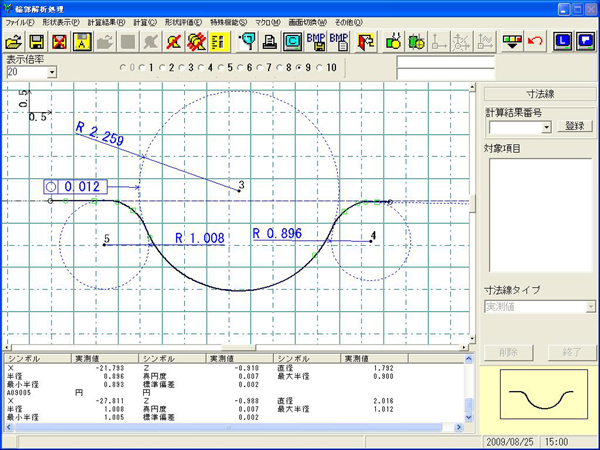
Task: Open the 形状評価 menu
Action: (183, 23)
